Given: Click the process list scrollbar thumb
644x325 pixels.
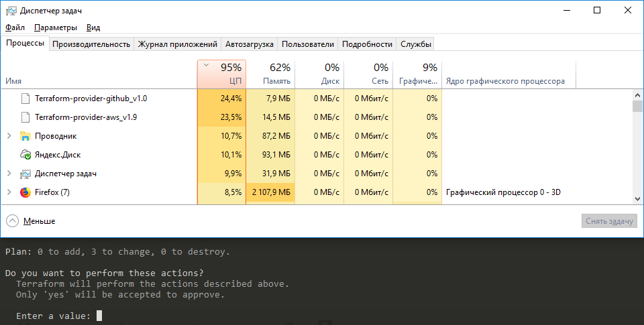Looking at the screenshot, I should [x=637, y=107].
